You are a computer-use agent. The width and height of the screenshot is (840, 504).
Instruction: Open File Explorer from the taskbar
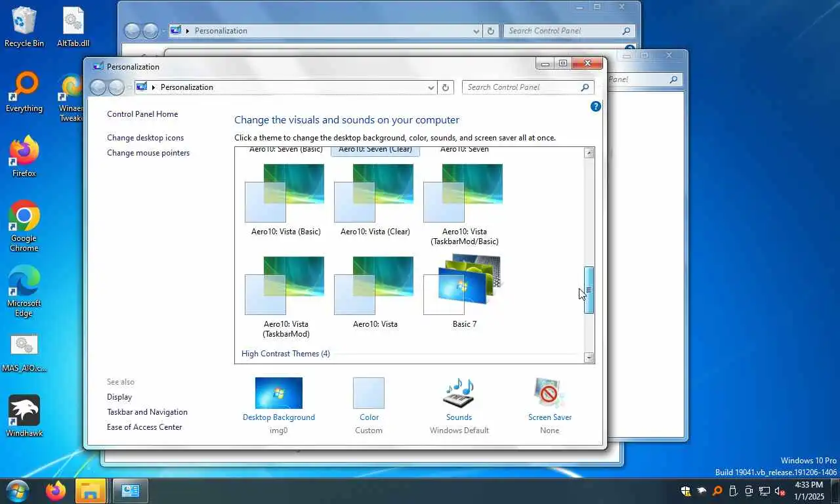[91, 491]
